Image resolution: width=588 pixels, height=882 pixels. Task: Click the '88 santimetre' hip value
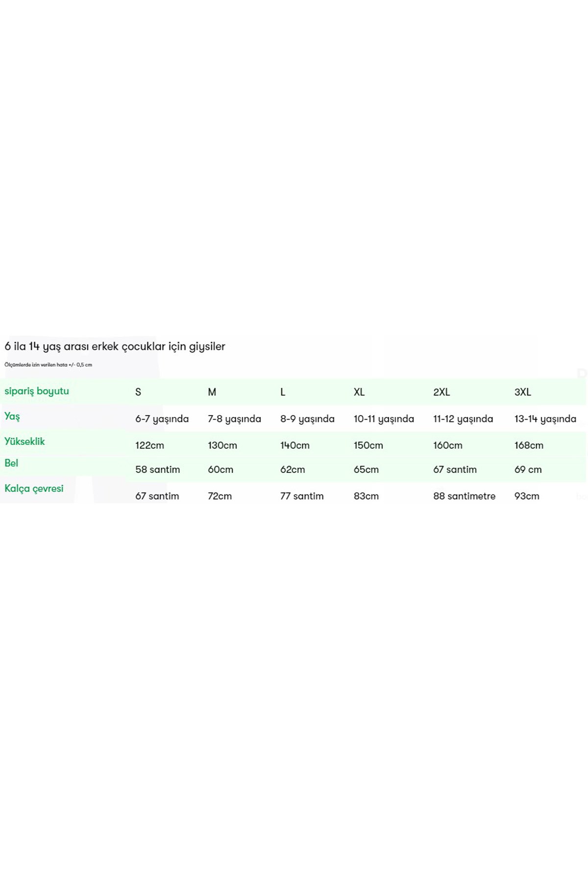click(465, 496)
